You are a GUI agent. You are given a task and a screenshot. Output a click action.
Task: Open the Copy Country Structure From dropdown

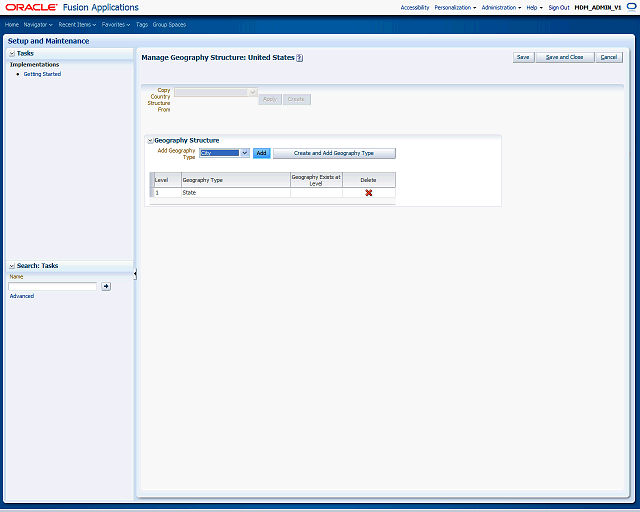click(x=252, y=92)
